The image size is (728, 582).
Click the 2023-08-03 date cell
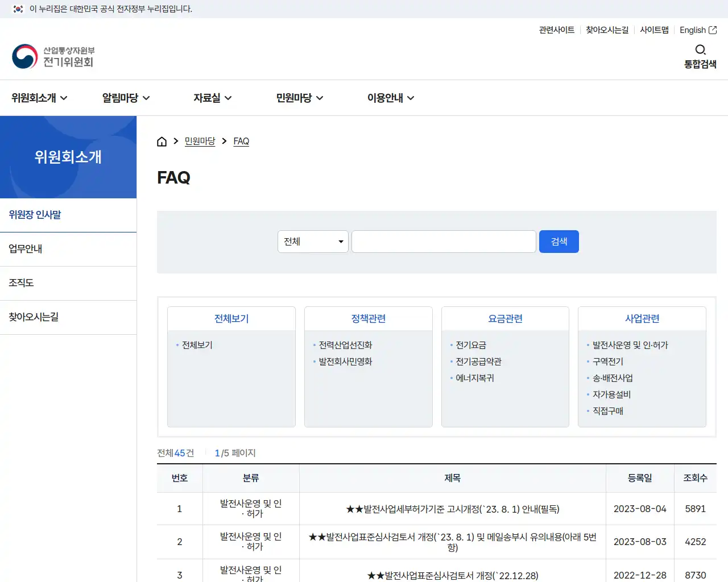tap(640, 542)
